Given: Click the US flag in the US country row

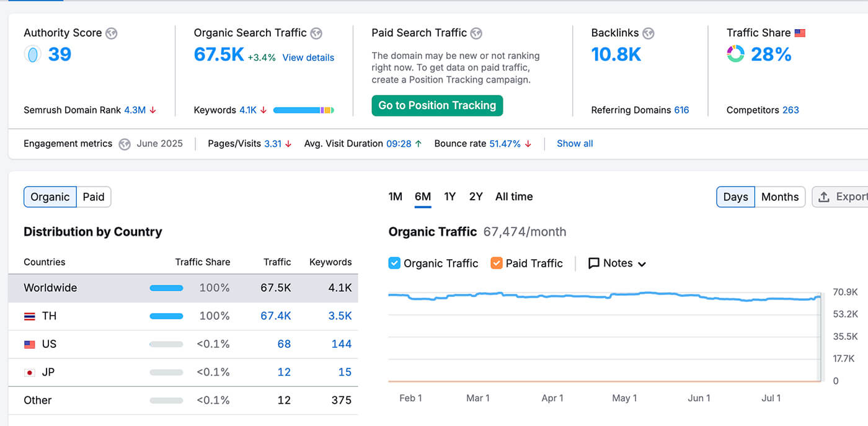Looking at the screenshot, I should (29, 344).
